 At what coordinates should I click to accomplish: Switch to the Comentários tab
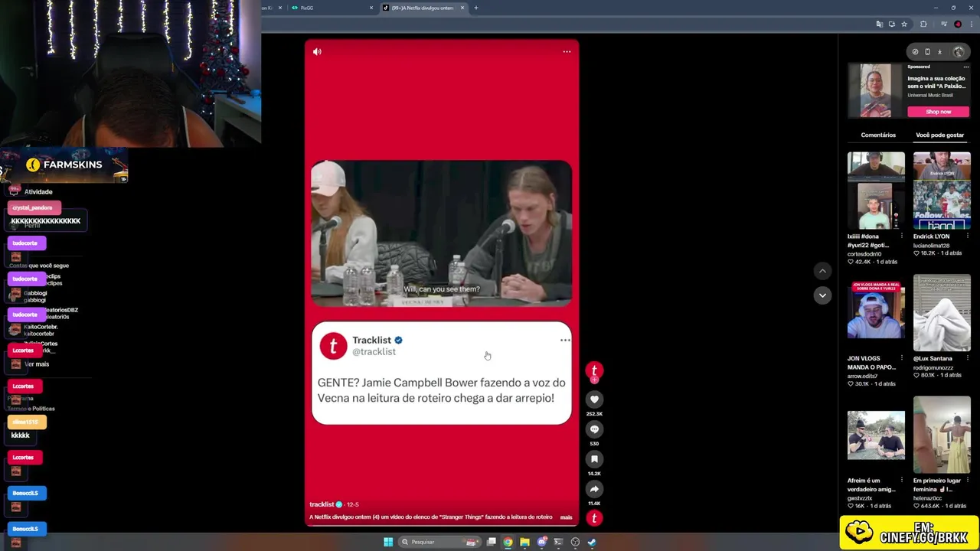click(878, 135)
